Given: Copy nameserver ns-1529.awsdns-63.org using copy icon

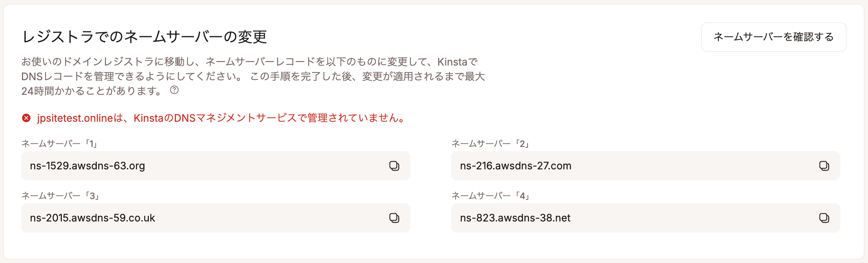Looking at the screenshot, I should (394, 166).
